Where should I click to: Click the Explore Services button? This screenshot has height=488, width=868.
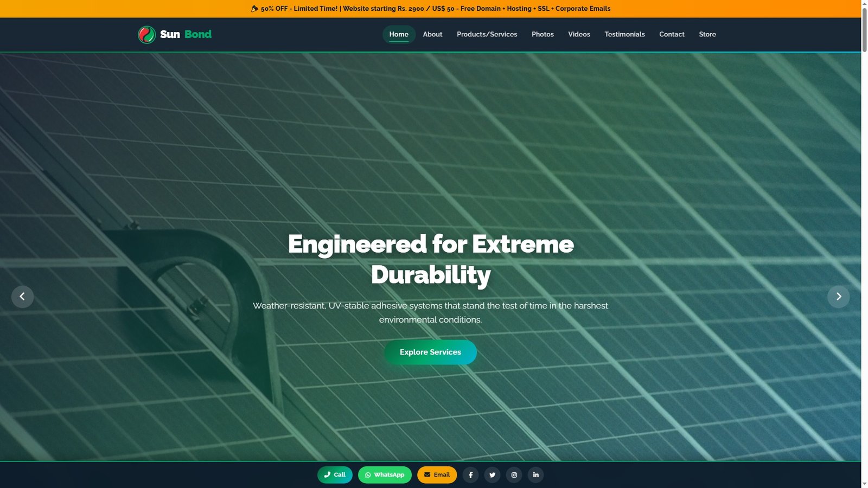click(430, 352)
